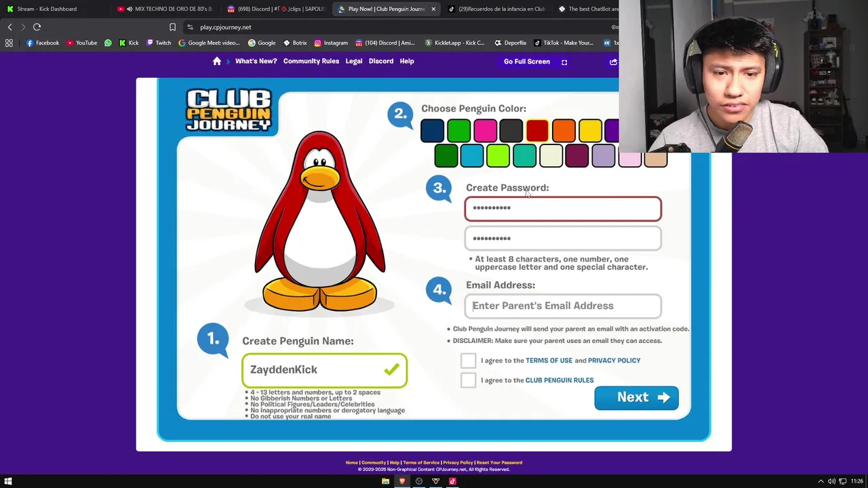
Task: Switch to the MIX TECHNO DE ORO tab
Action: (165, 9)
